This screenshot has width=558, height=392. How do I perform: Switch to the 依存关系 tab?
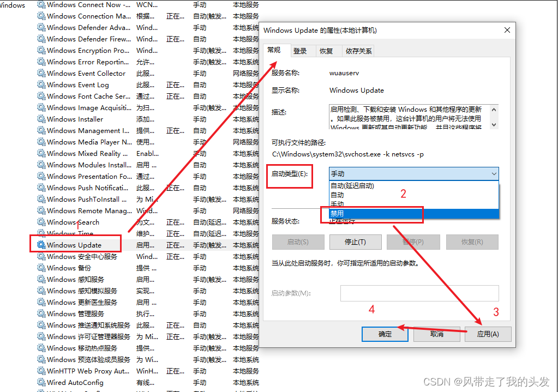(358, 51)
